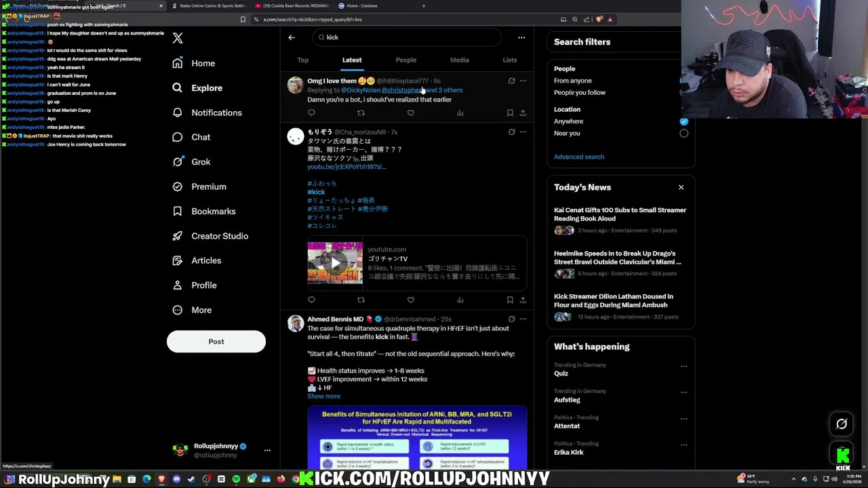Screen dimensions: 868x488
Task: Bookmark the Cha_morizouNR post
Action: [510, 300]
